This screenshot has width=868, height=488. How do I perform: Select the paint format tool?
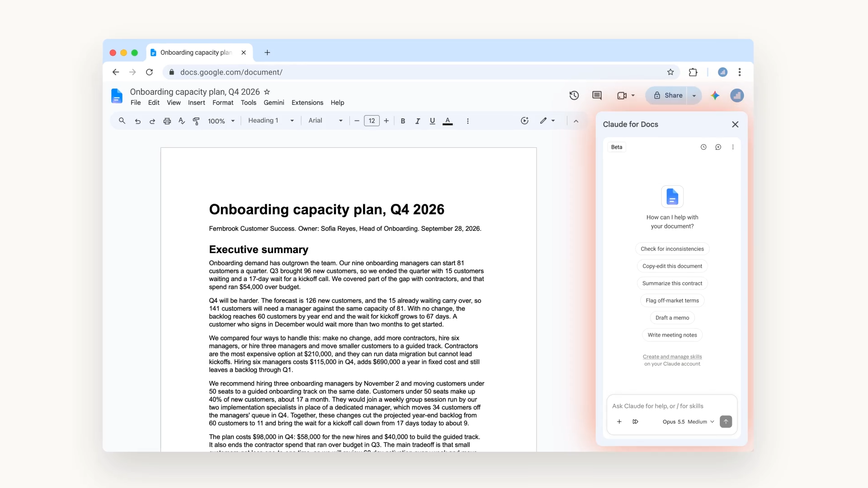196,121
